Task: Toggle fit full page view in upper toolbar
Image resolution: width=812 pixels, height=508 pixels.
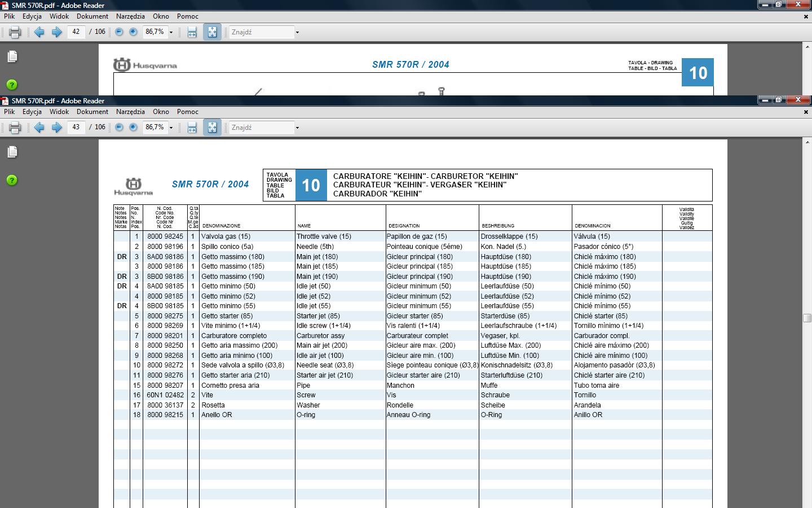Action: tap(212, 32)
